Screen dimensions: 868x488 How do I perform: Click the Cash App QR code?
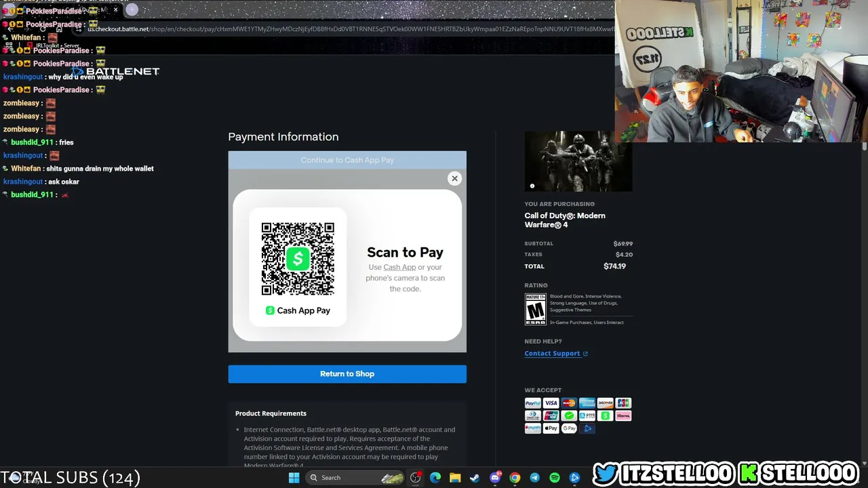click(298, 259)
